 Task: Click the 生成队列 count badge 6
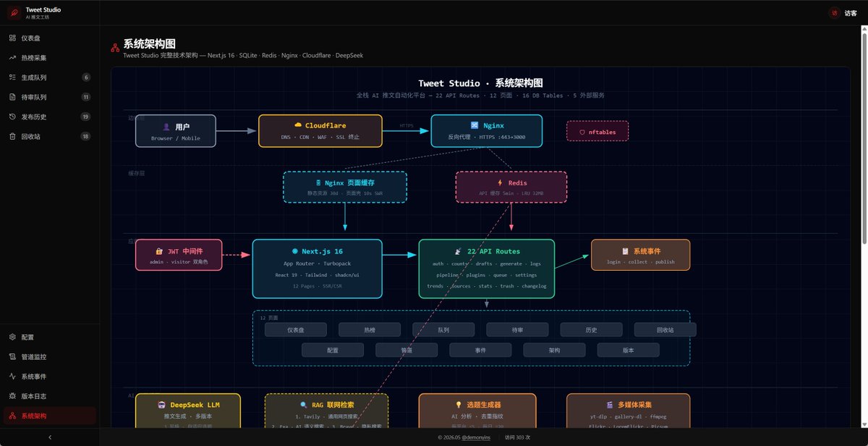click(86, 77)
